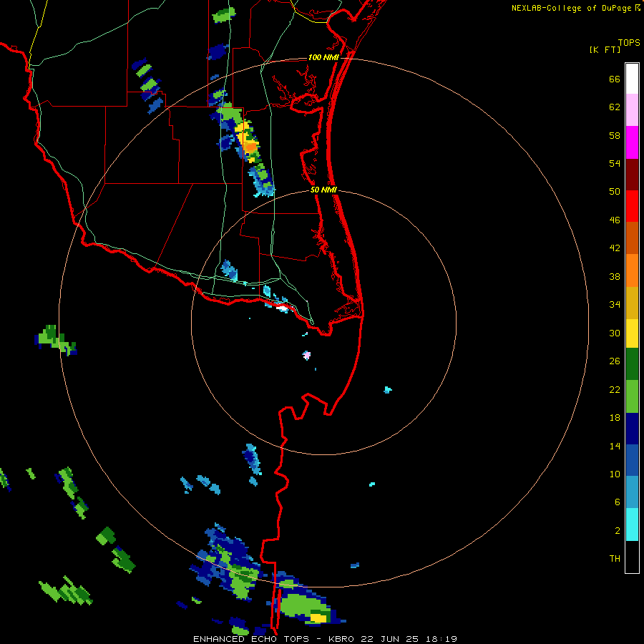
Task: Select the light green legend swatch
Action: pos(632,396)
